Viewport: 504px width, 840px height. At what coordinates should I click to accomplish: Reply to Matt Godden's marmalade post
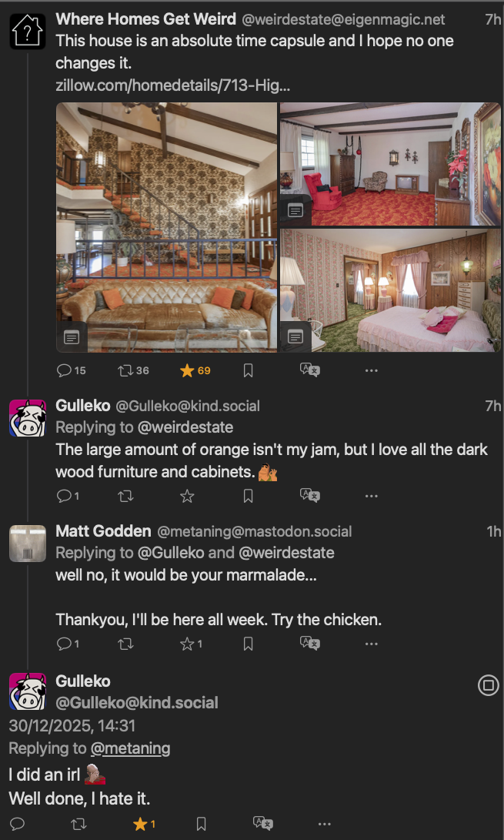[64, 644]
